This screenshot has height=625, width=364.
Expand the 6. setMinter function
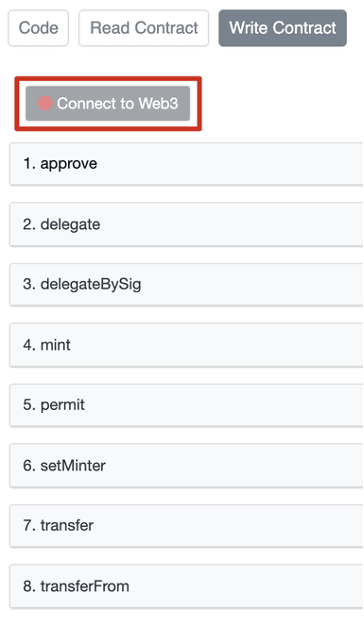187,466
